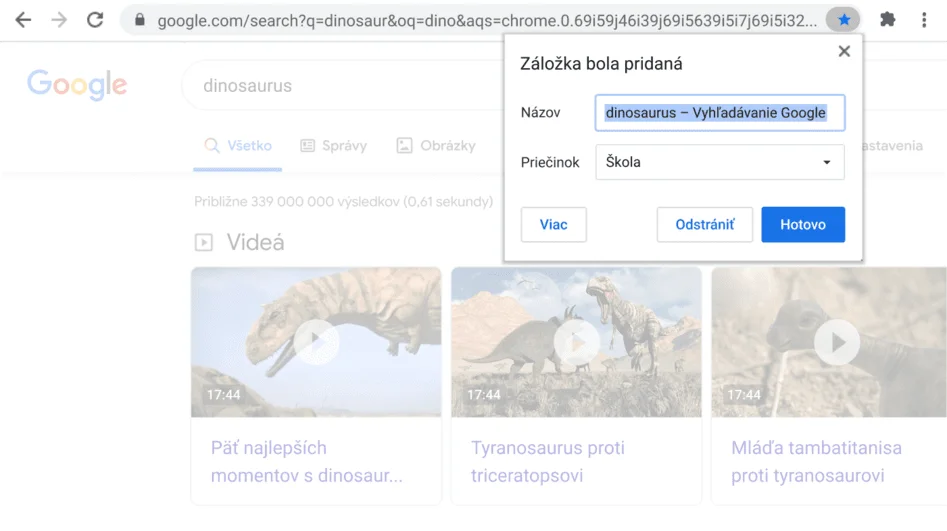Click the address bar URL
Screen dimensions: 947x531
pos(487,21)
